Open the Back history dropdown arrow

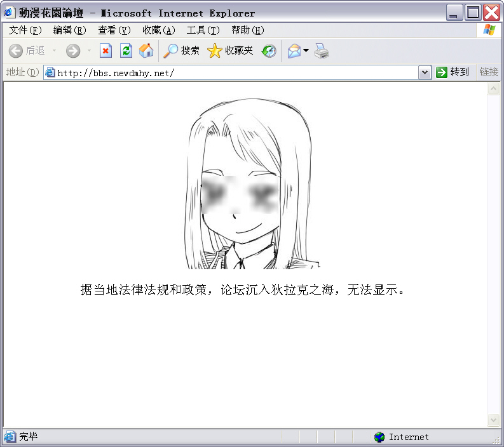(54, 51)
